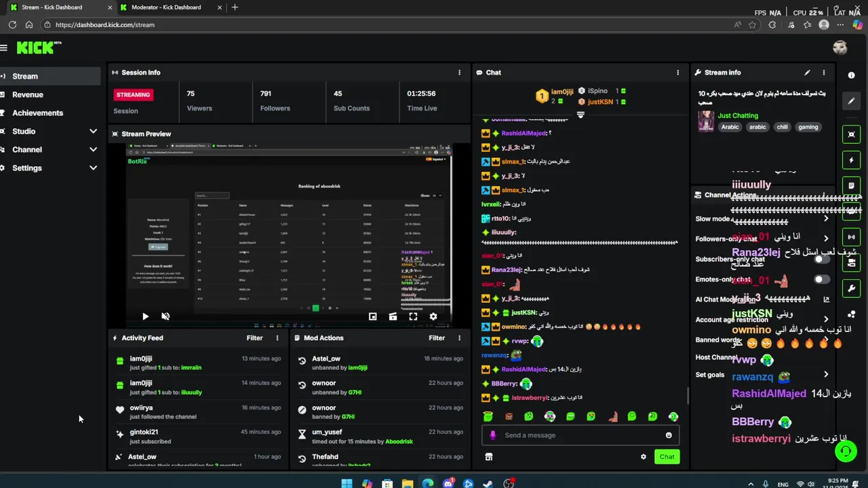The width and height of the screenshot is (868, 488).
Task: Open Windows Start menu on taskbar
Action: [347, 484]
